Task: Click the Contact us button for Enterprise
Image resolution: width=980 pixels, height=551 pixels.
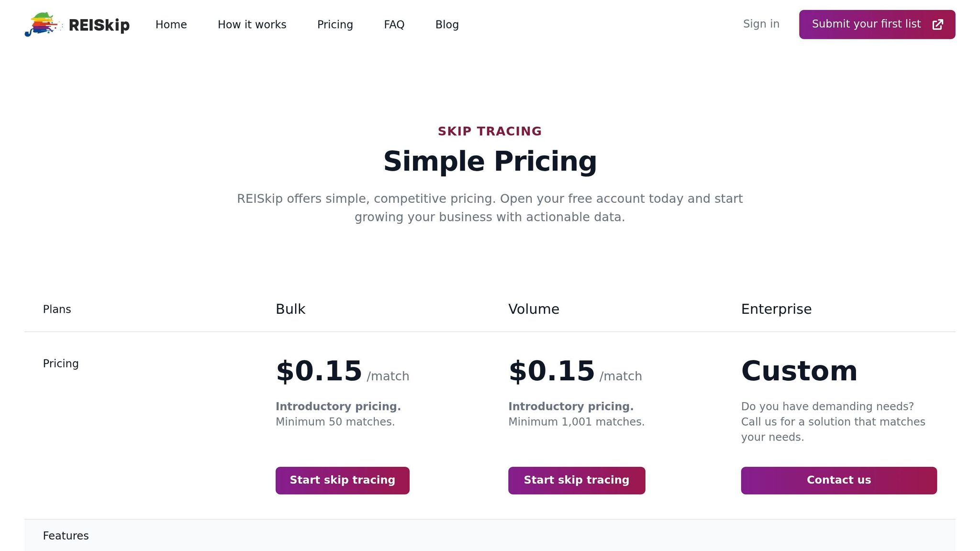Action: 838,480
